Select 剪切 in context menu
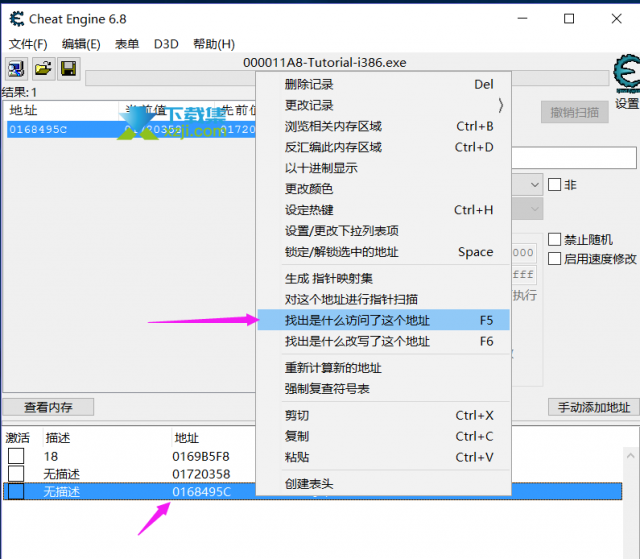 (384, 416)
